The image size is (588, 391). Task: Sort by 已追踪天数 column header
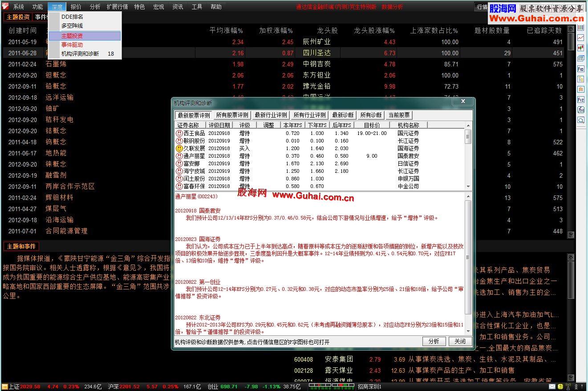tap(544, 31)
